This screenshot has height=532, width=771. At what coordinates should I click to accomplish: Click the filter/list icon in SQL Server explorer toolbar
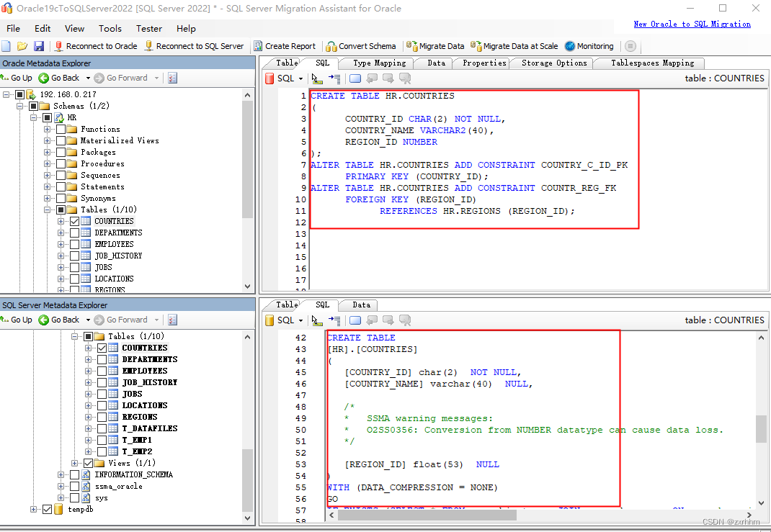[173, 320]
